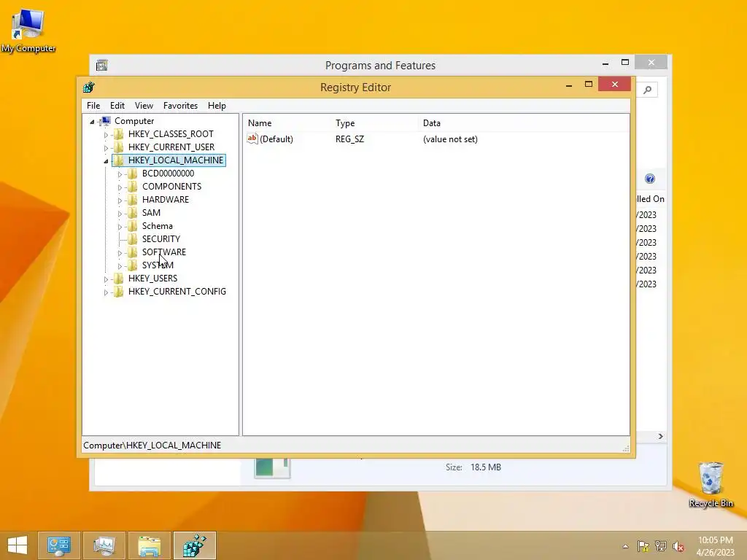
Task: Collapse HKEY_LOCAL_MACHINE node arrow
Action: (x=106, y=161)
